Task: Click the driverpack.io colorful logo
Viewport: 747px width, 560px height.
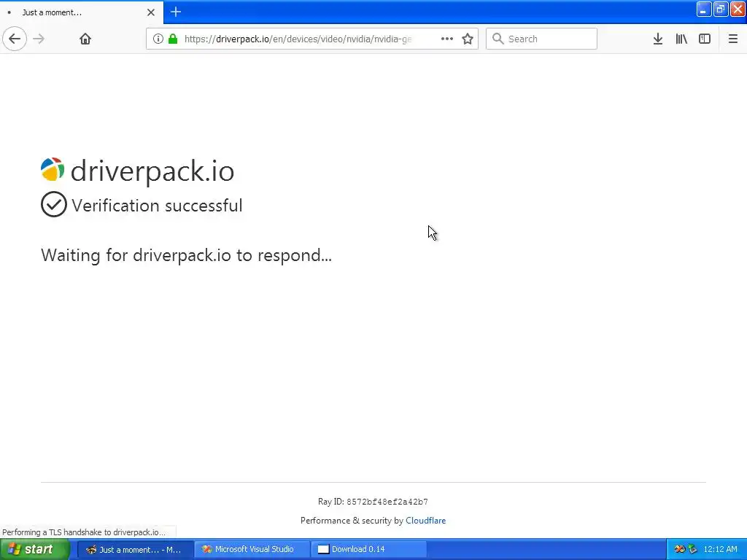Action: pyautogui.click(x=53, y=169)
